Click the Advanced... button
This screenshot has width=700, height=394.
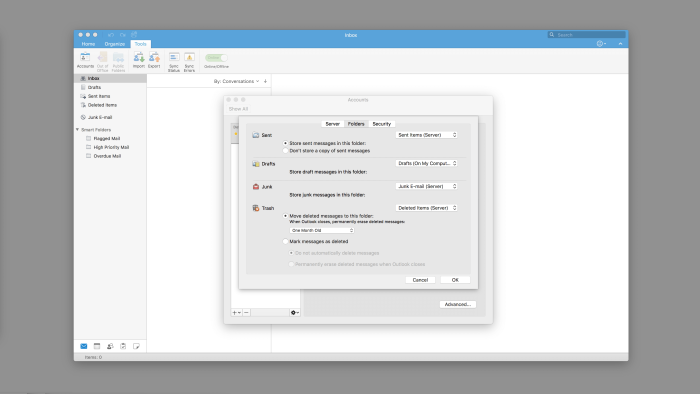(x=458, y=304)
